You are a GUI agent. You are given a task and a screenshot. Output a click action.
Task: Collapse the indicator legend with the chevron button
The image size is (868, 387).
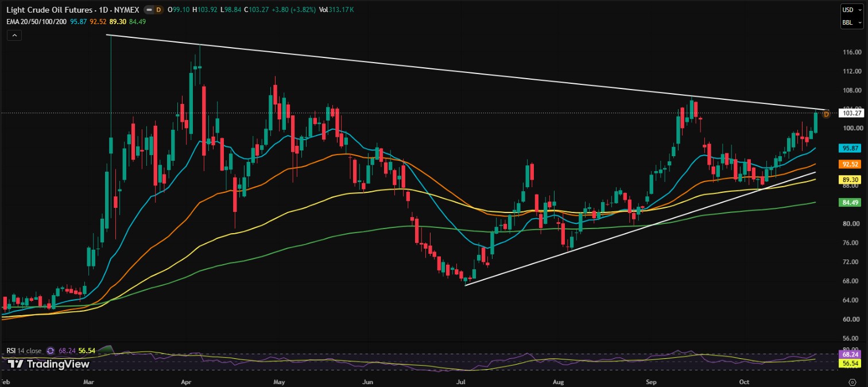[14, 35]
